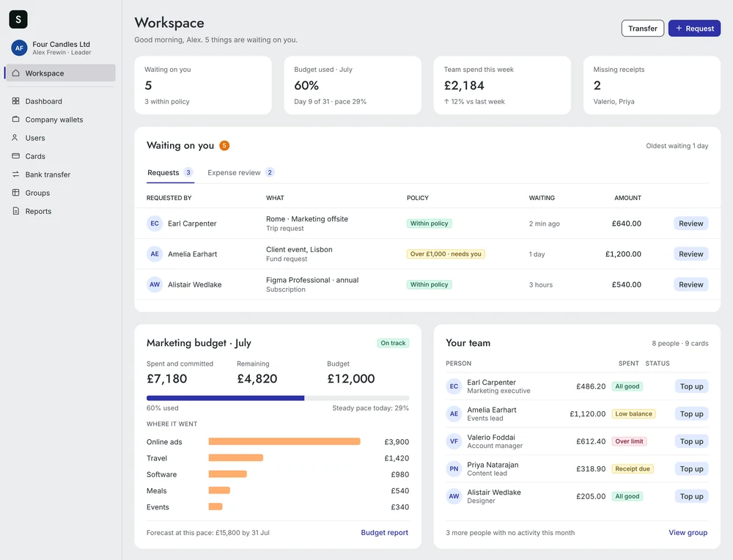
Task: Click the Travel spending bar
Action: click(x=235, y=457)
